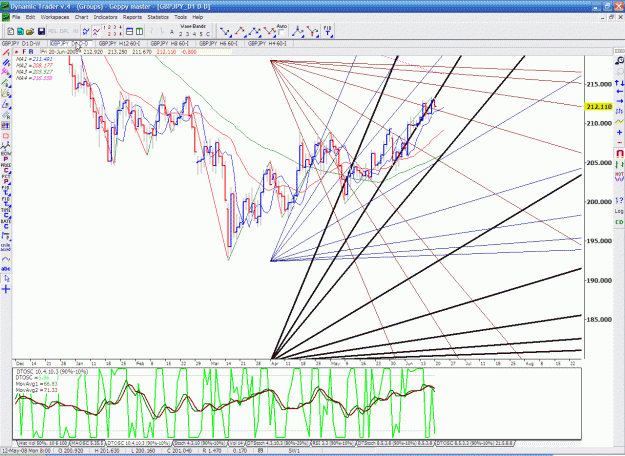625x456 pixels.
Task: Select the PRICE C projection tool
Action: pos(6,168)
